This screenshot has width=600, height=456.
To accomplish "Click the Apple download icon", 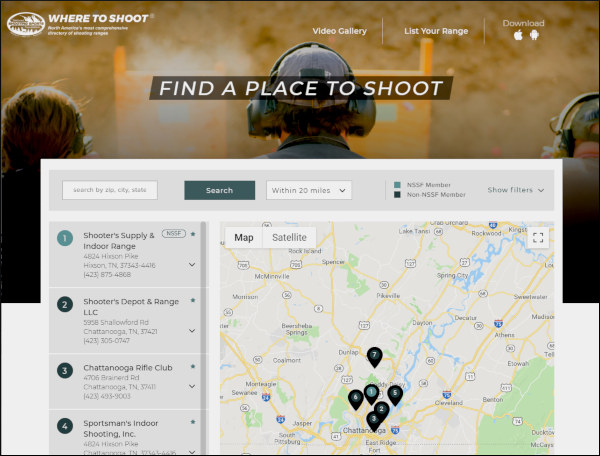I will [518, 35].
